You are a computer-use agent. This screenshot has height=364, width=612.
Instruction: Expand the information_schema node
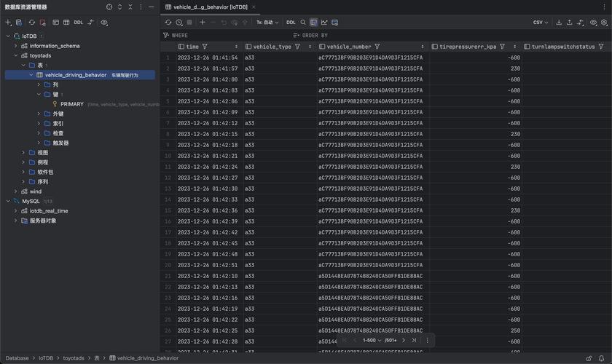[15, 46]
